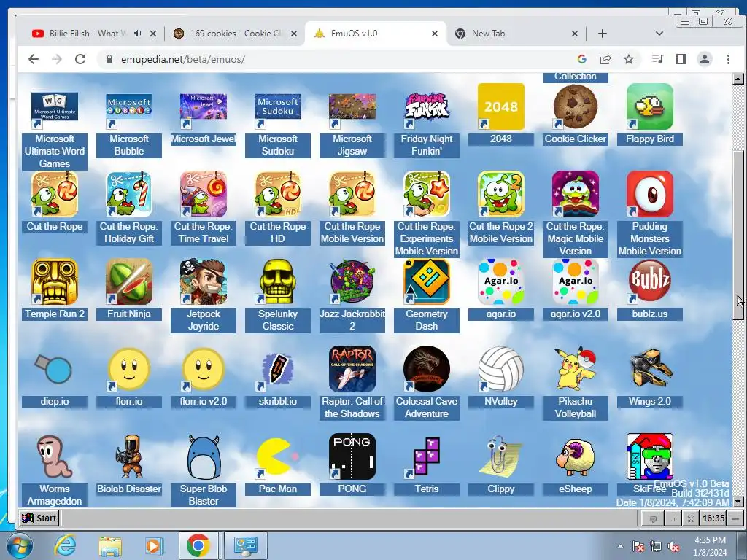This screenshot has height=560, width=747.
Task: Open Microsoft Sudoku icon
Action: pyautogui.click(x=278, y=106)
